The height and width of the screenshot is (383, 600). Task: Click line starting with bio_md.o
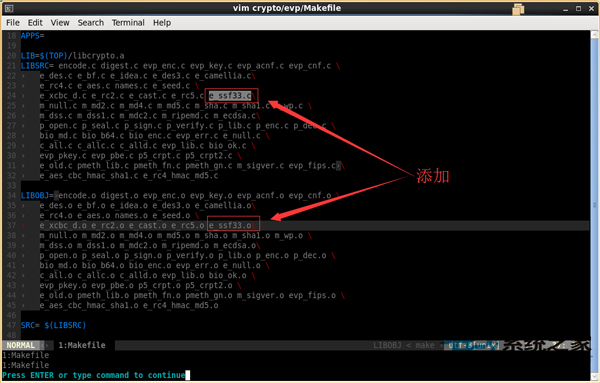154,265
